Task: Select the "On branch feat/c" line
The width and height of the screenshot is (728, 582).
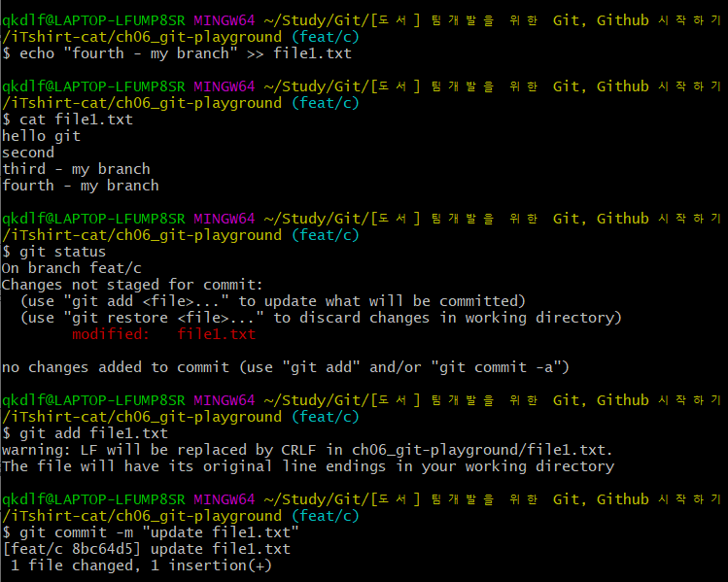Action: pos(72,268)
